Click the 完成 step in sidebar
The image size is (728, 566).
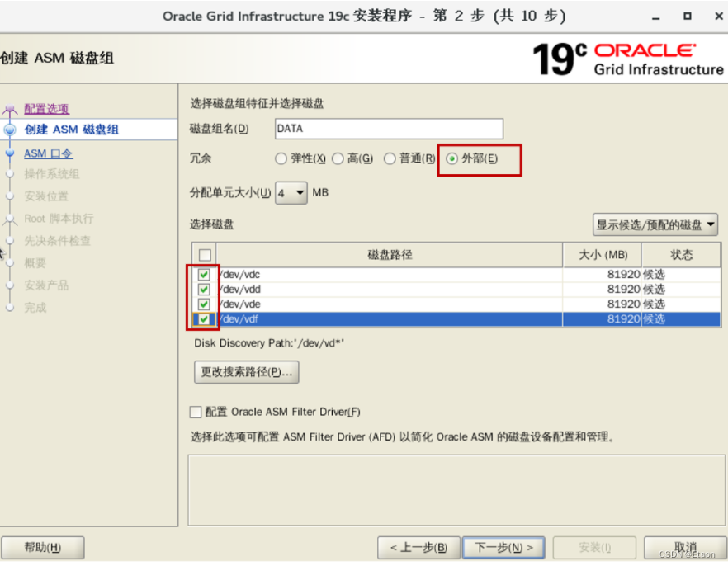click(35, 308)
